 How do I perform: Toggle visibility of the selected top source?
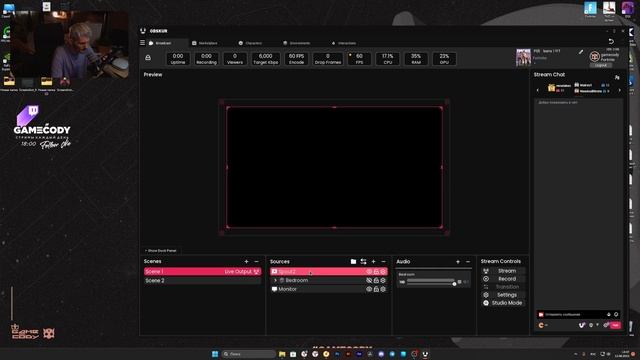pyautogui.click(x=369, y=271)
